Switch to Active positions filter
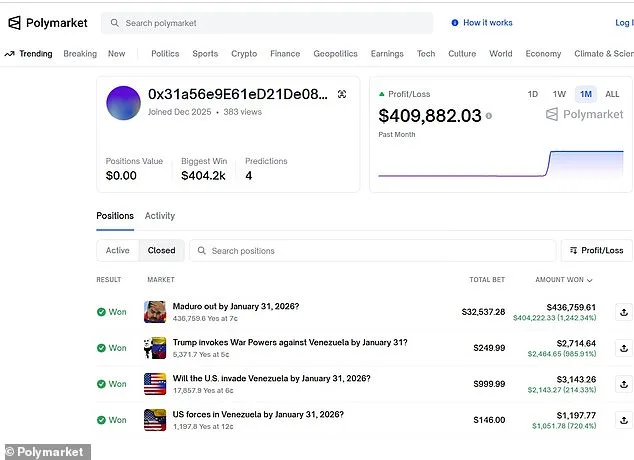The width and height of the screenshot is (634, 460). [118, 251]
